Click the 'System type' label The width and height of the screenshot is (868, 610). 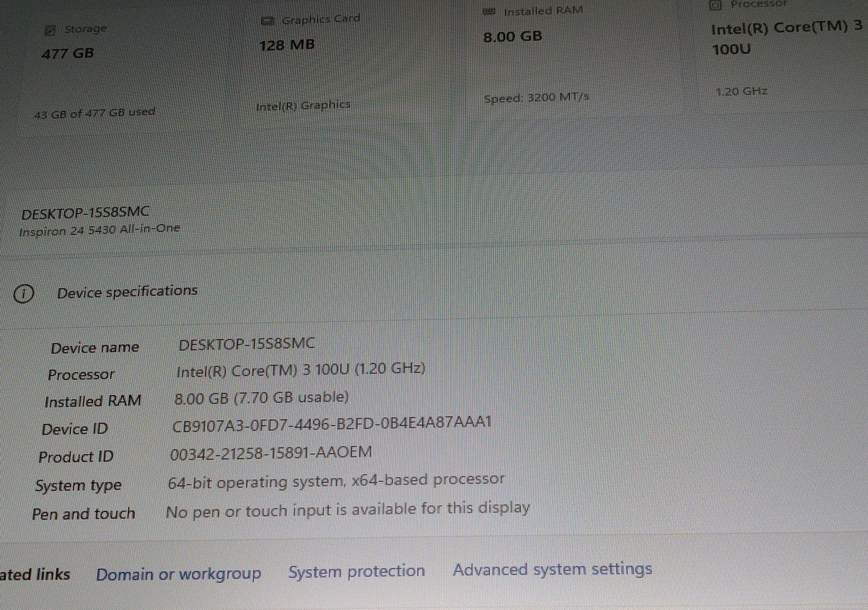(x=78, y=486)
